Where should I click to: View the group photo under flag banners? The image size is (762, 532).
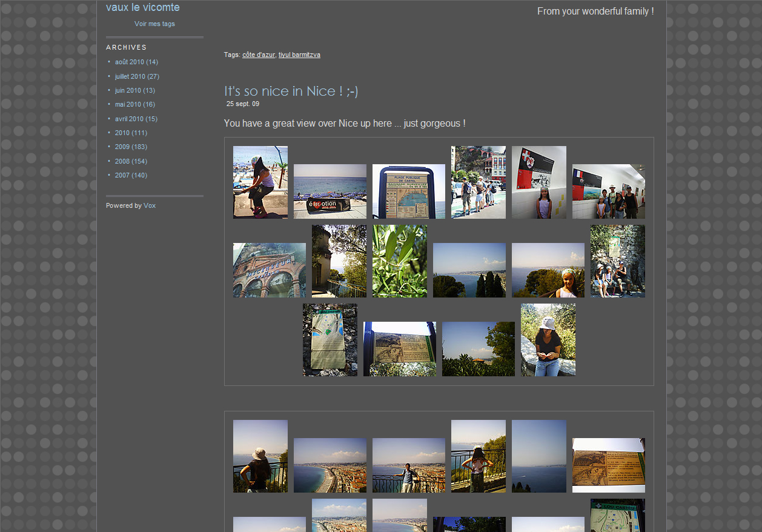608,191
